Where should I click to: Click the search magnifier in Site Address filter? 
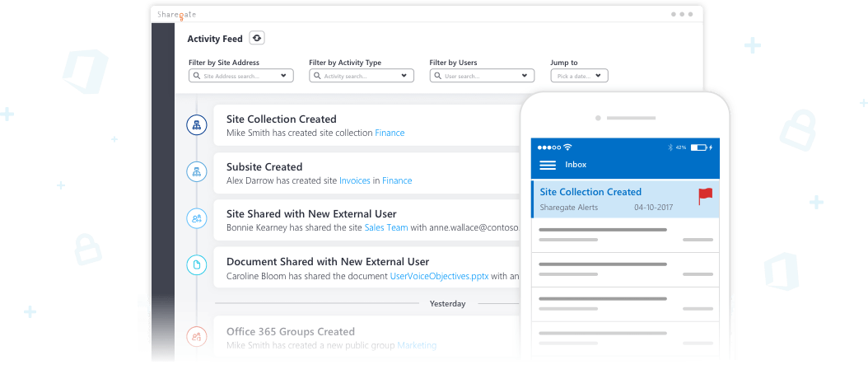pos(197,76)
